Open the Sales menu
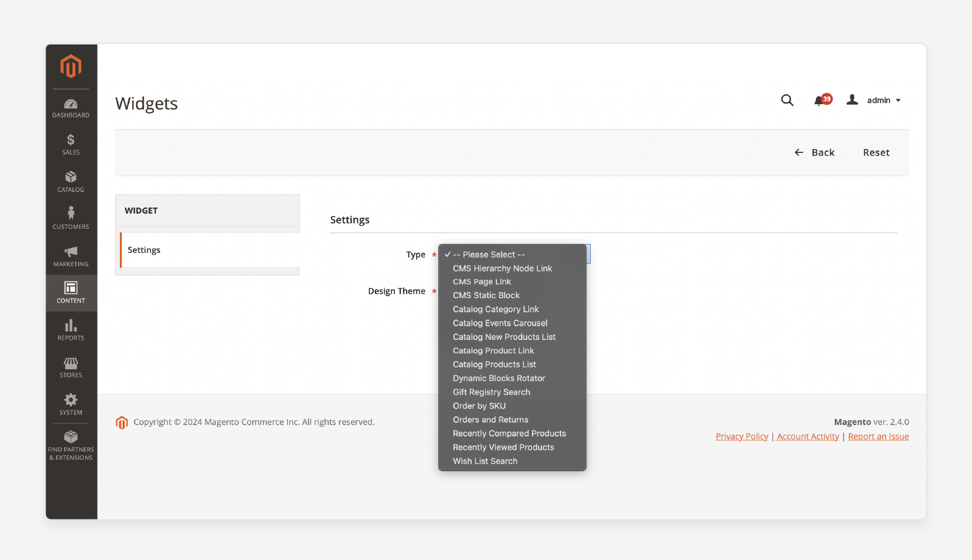This screenshot has width=972, height=560. 71,145
